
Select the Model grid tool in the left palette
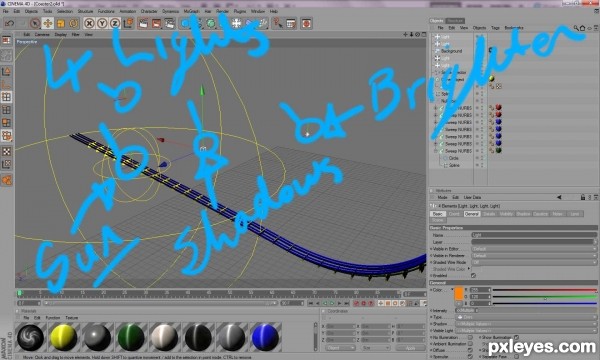[7, 97]
